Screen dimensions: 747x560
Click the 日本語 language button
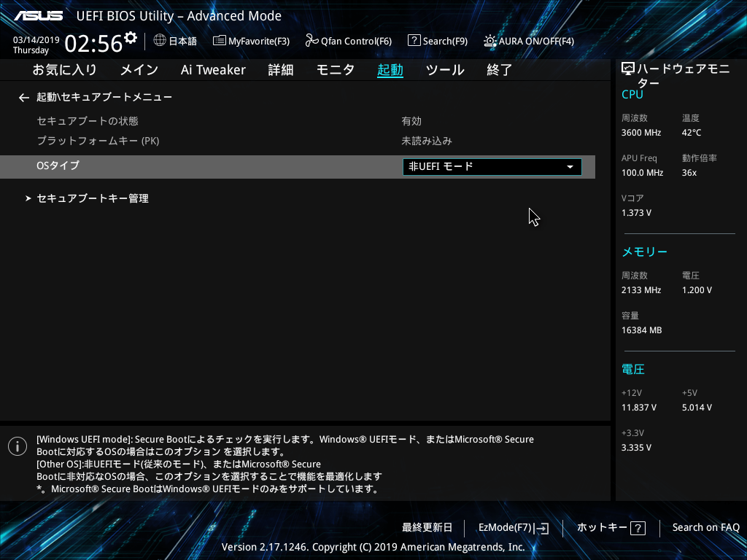pyautogui.click(x=175, y=41)
